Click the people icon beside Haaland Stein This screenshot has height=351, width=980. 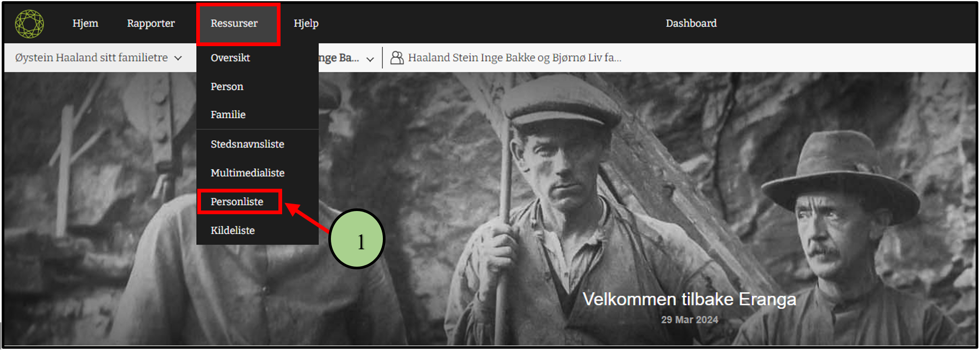click(397, 58)
